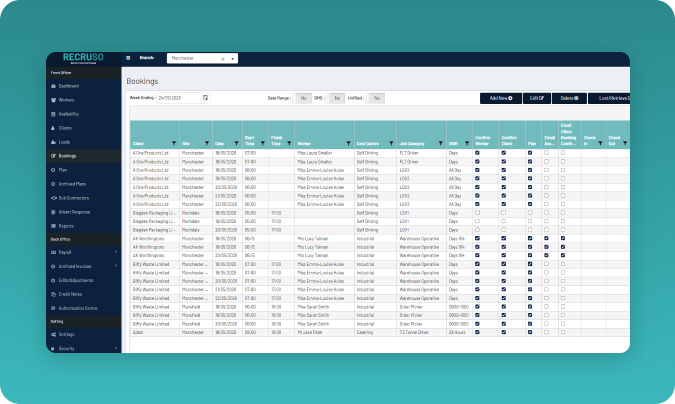Image resolution: width=675 pixels, height=404 pixels.
Task: Click the Reports sidebar icon
Action: tap(53, 226)
